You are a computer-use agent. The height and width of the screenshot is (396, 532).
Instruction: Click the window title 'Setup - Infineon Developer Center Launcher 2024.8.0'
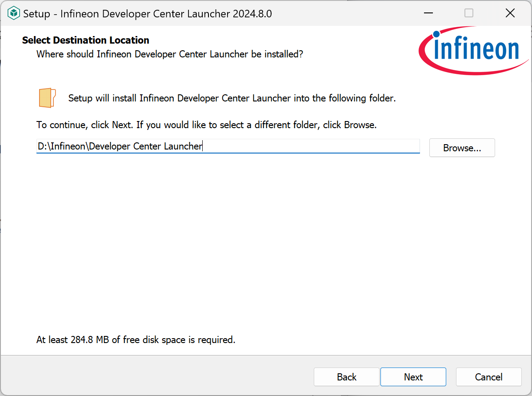coord(148,14)
